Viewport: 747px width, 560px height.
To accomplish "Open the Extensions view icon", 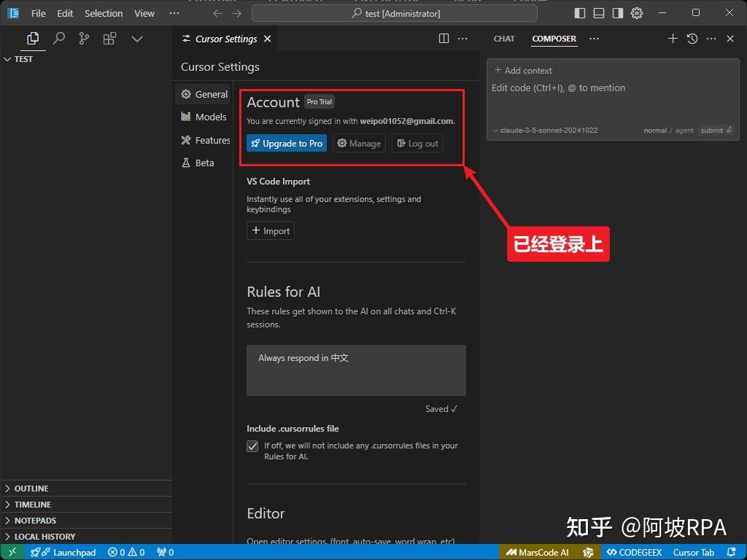I will pos(109,39).
